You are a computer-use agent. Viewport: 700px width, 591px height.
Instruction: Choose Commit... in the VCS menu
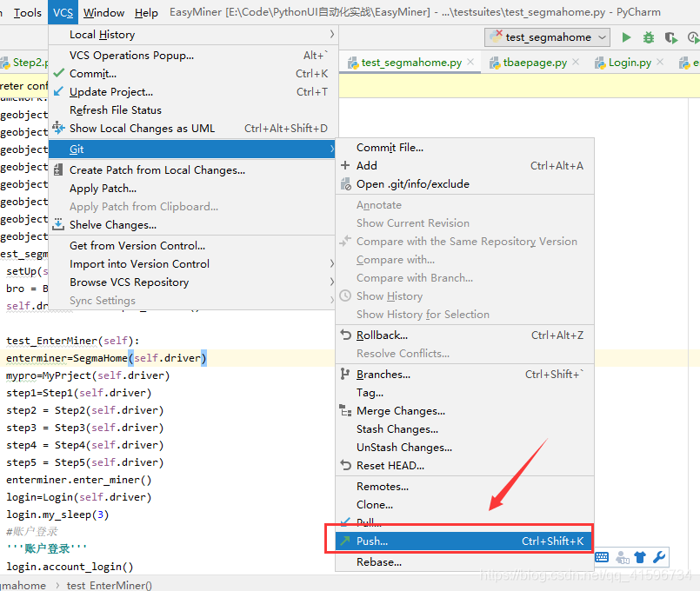(192, 74)
